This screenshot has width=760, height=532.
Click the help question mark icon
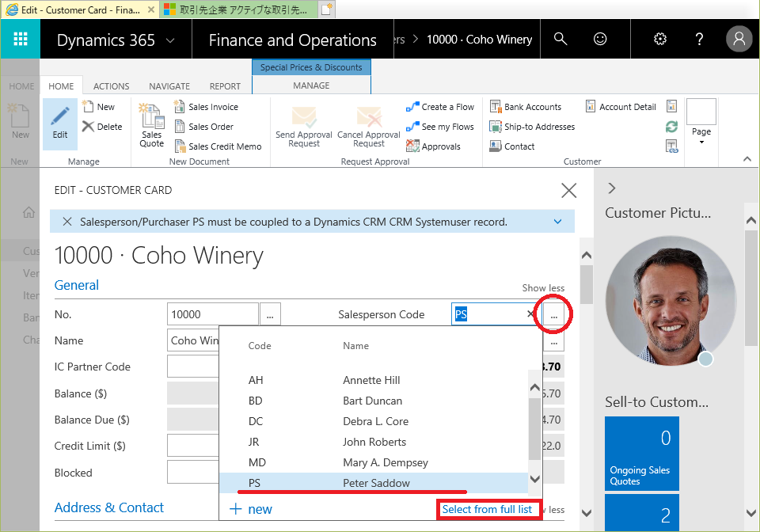[699, 39]
